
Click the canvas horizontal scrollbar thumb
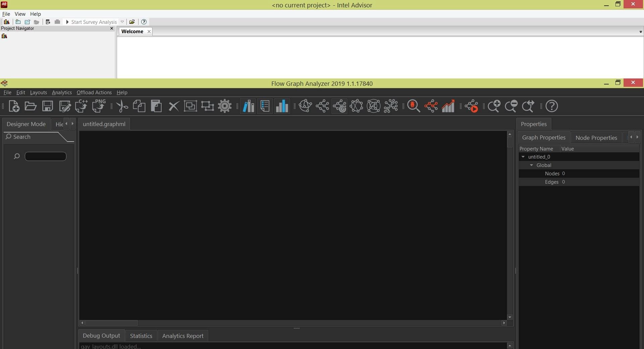click(111, 323)
